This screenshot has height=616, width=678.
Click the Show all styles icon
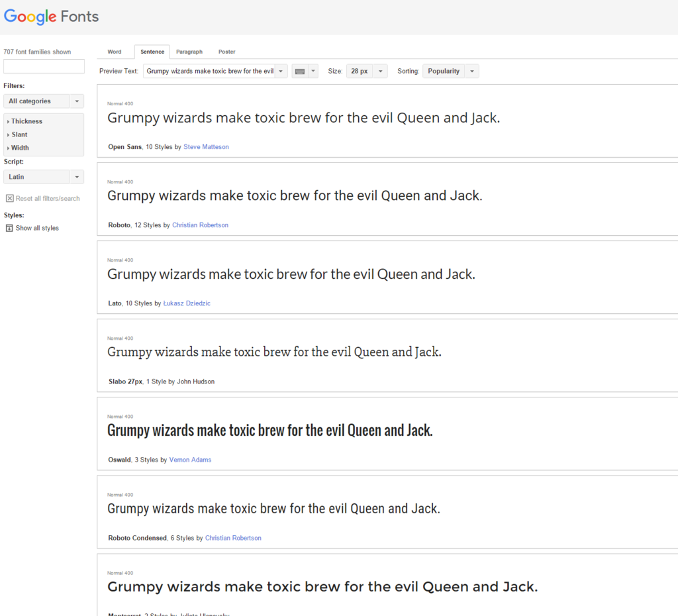9,228
